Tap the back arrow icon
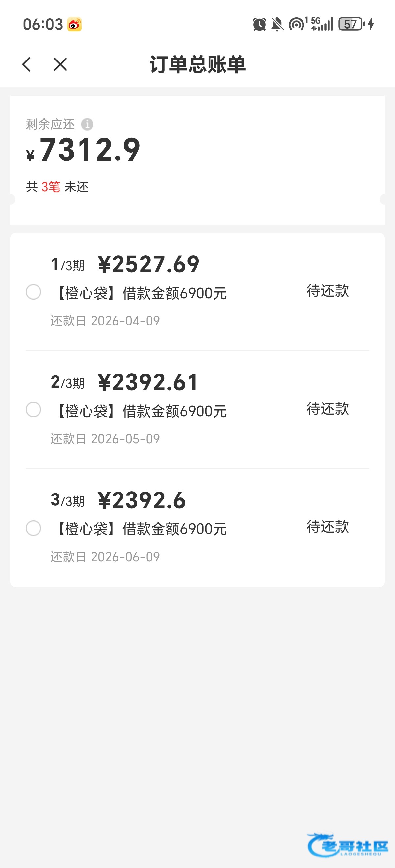The height and width of the screenshot is (868, 395). coord(27,64)
